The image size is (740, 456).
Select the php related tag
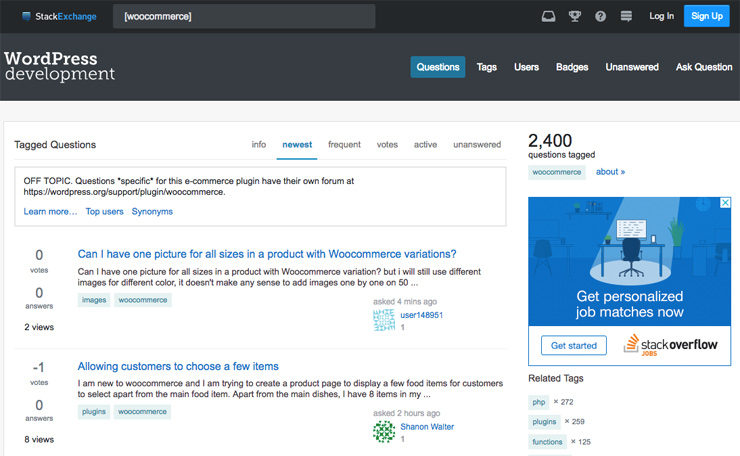point(538,402)
